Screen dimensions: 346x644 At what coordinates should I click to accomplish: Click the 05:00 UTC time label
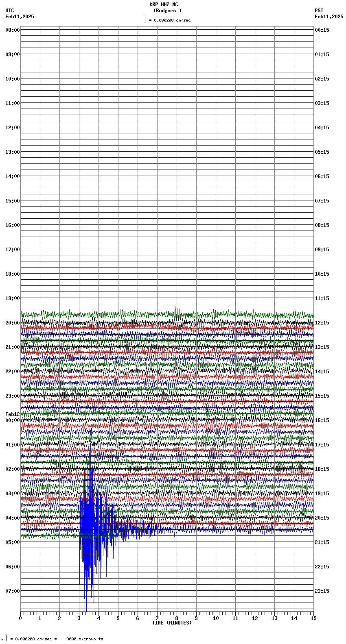click(13, 542)
